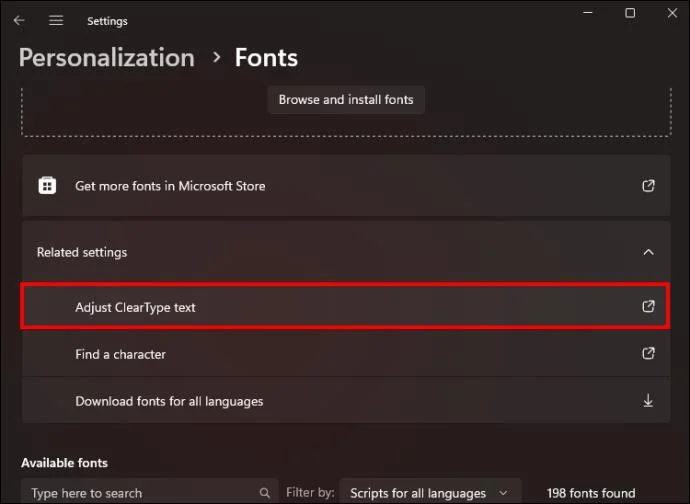Collapse the Related settings section
This screenshot has height=504, width=690.
tap(648, 252)
